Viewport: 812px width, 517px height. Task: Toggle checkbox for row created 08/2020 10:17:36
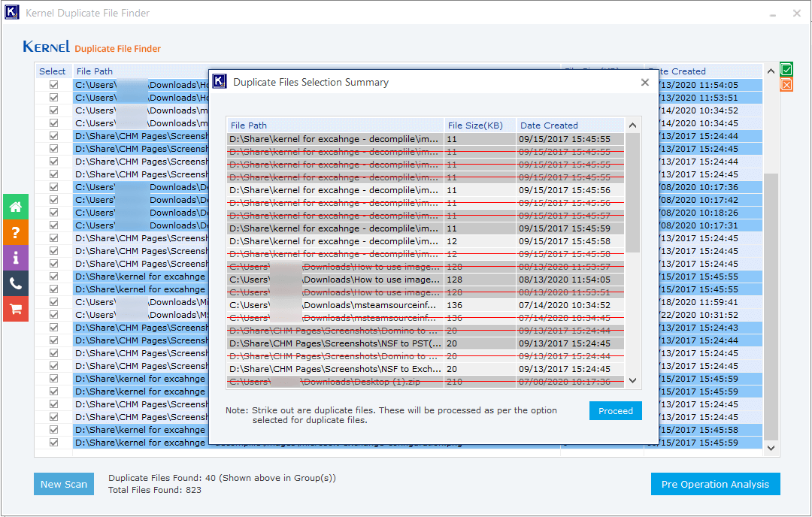pos(54,187)
